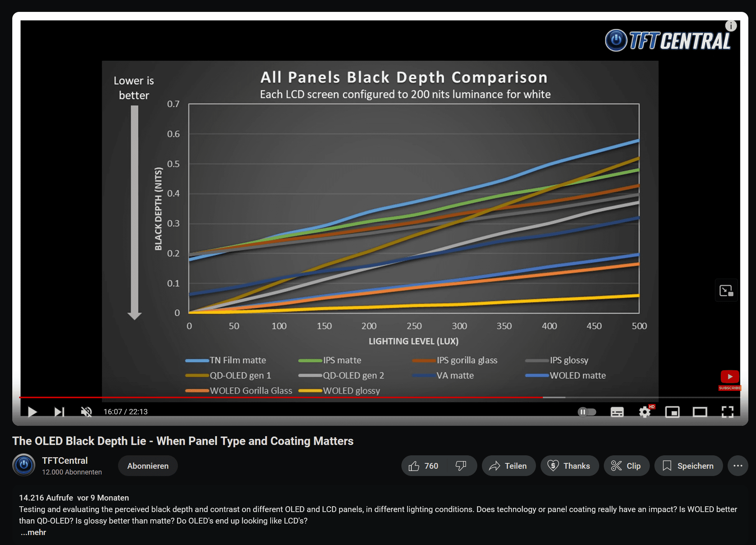
Task: Click the video timestamp 16:07 / 22:13
Action: point(125,412)
